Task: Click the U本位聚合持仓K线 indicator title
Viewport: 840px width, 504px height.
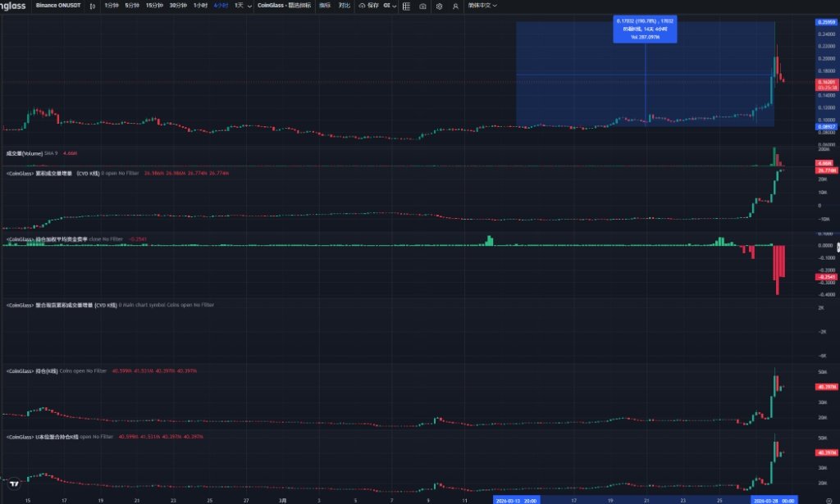Action: tap(42, 437)
